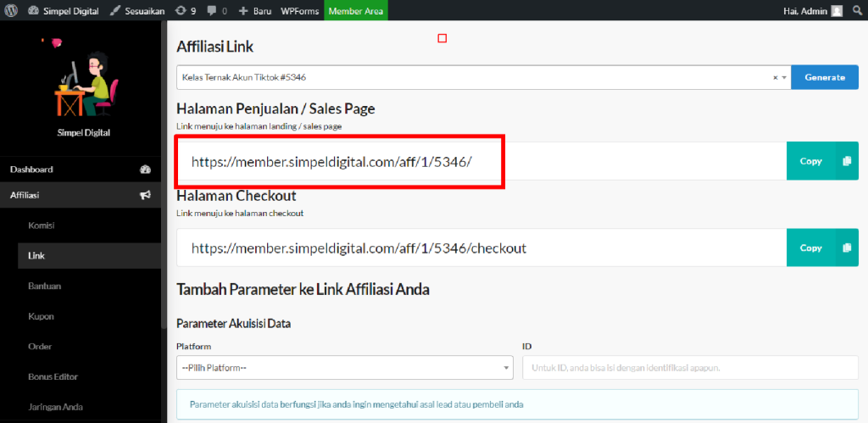Collapse the Affiliasi sidebar section
The width and height of the screenshot is (868, 423).
click(81, 195)
